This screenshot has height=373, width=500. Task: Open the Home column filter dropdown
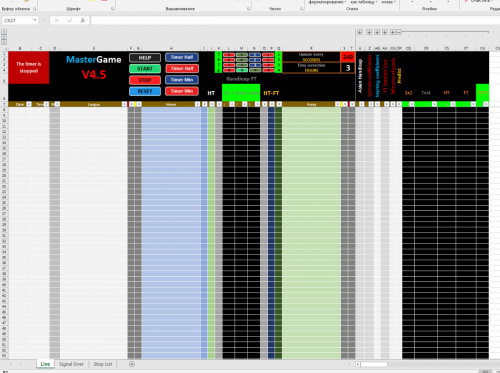tap(197, 104)
